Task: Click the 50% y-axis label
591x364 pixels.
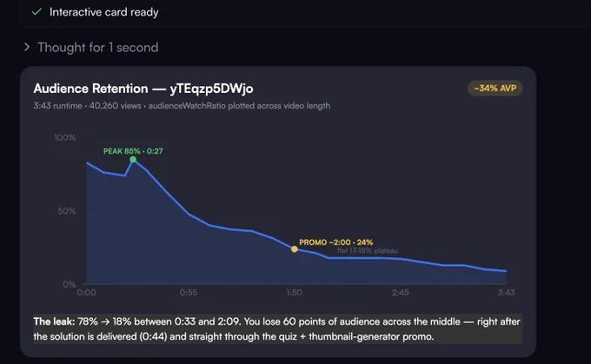Action: point(67,211)
